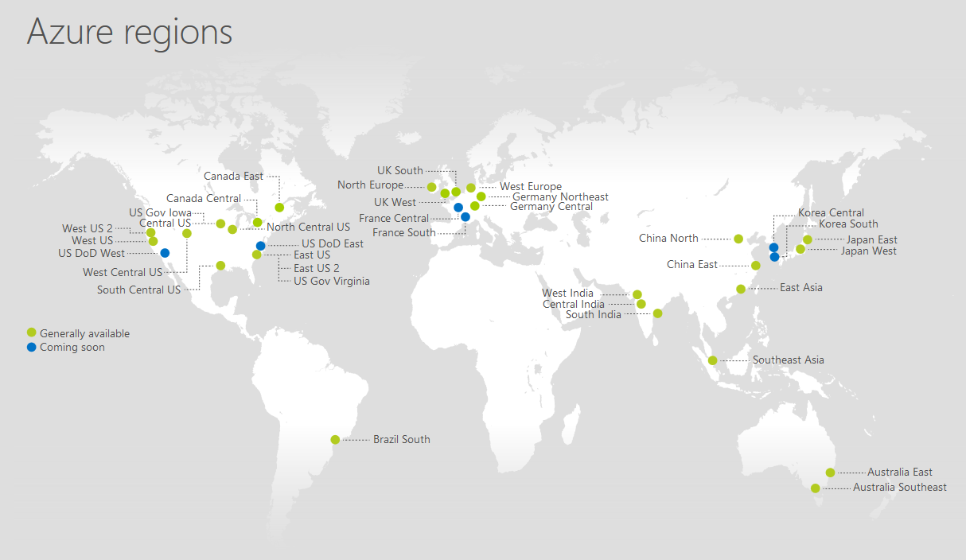Click the blue France Central dot

pos(458,208)
